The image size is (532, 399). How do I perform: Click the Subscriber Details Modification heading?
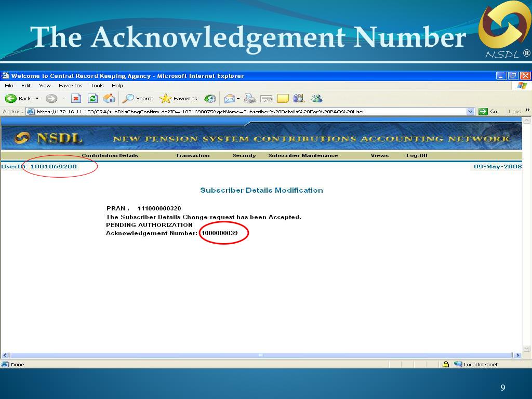(x=262, y=190)
